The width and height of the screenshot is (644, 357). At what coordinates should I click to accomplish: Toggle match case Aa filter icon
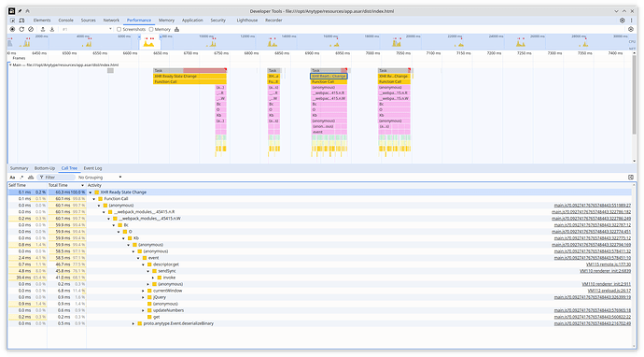[x=12, y=178]
